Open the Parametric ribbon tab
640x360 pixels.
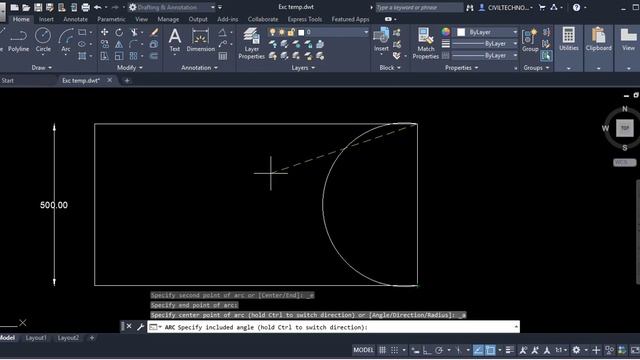pyautogui.click(x=111, y=19)
